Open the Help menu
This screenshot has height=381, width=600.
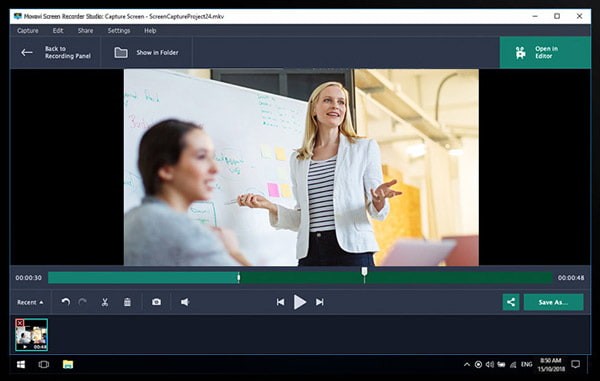pyautogui.click(x=150, y=31)
